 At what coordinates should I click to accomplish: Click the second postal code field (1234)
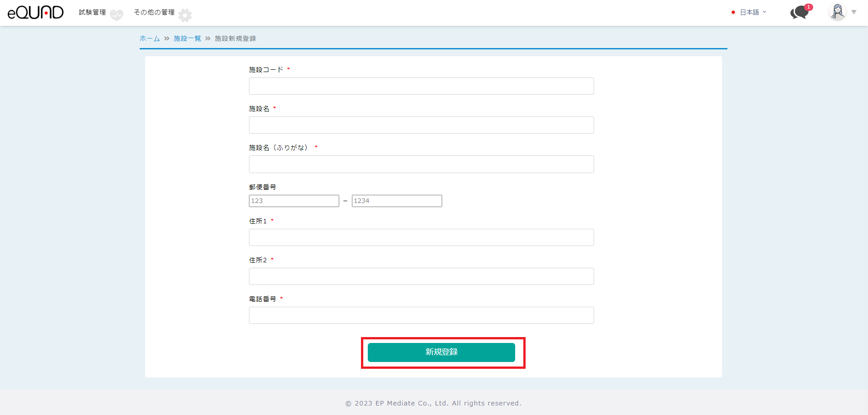pos(397,201)
